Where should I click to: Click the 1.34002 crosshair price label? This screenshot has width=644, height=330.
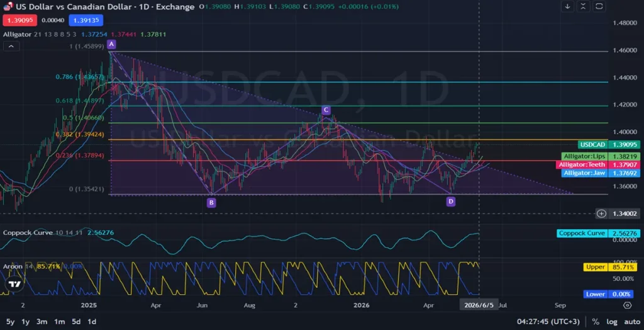(x=625, y=213)
